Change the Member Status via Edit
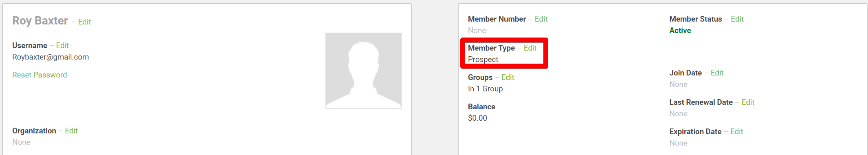 tap(737, 19)
